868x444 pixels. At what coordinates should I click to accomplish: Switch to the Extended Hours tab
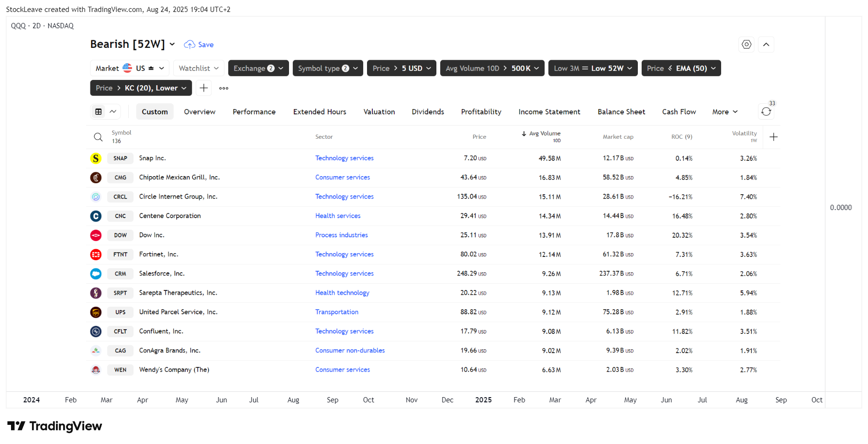320,112
